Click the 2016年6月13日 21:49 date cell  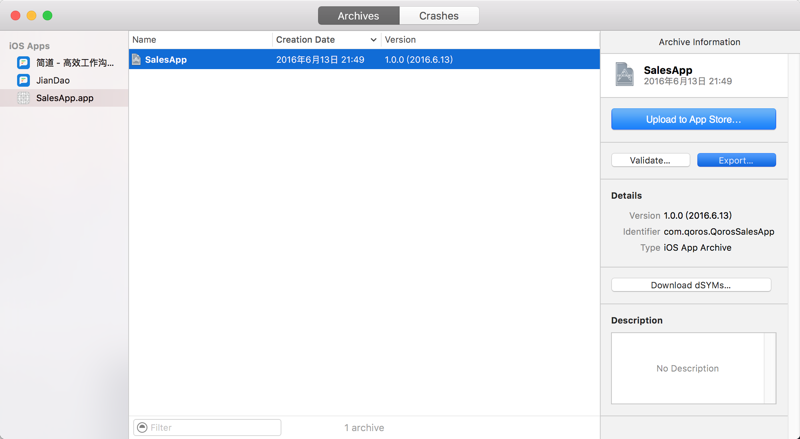coord(320,60)
